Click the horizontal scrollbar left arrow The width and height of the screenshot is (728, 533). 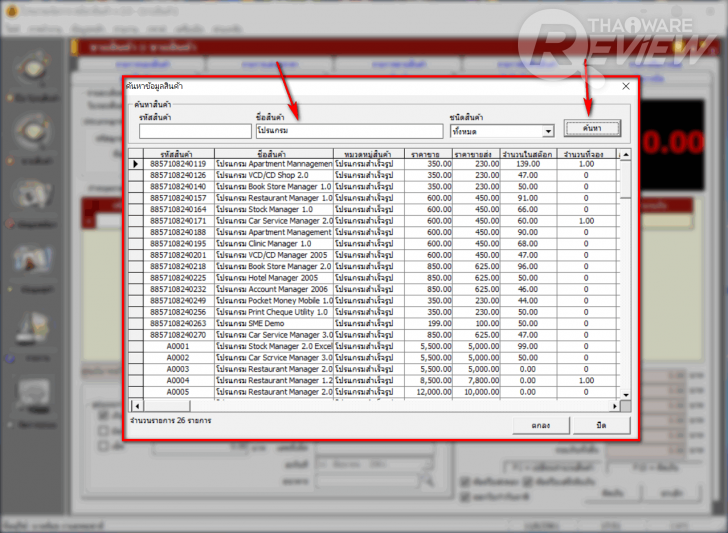pos(136,406)
